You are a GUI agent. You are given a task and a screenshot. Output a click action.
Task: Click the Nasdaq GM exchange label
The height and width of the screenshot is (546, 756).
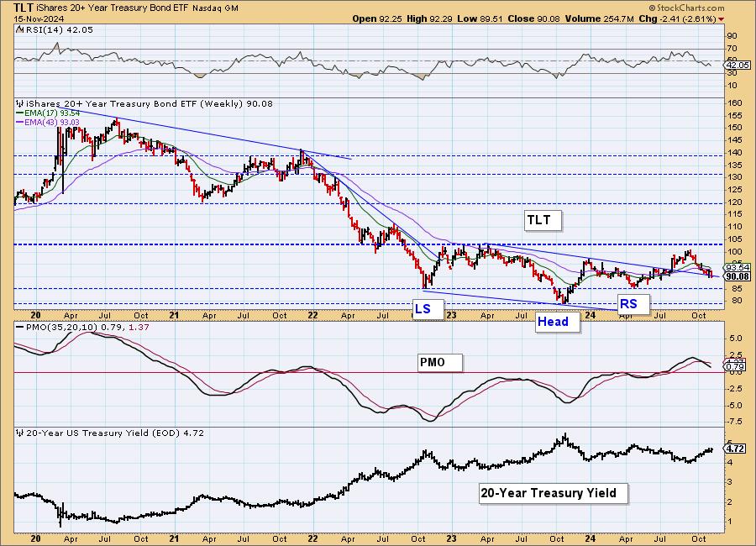[216, 8]
